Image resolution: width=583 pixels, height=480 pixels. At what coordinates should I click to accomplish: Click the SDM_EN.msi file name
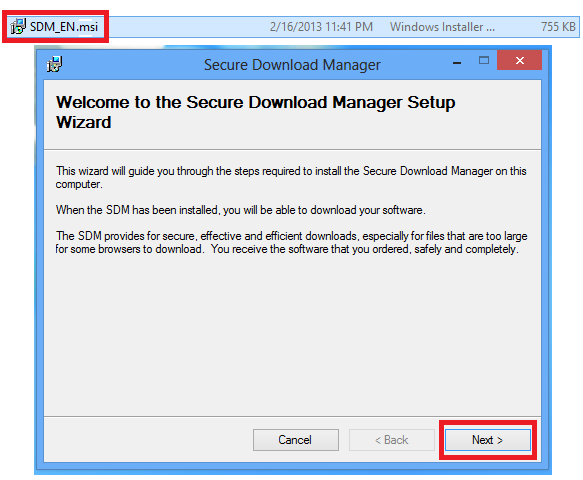pyautogui.click(x=64, y=27)
